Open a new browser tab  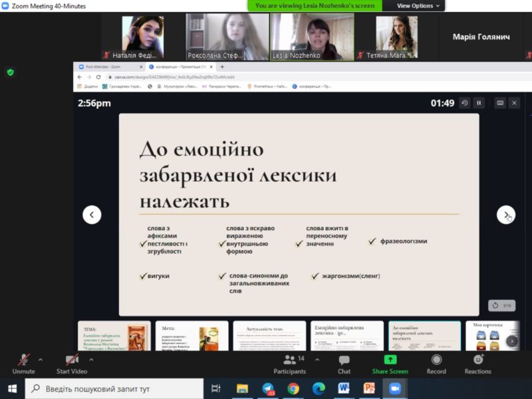click(222, 67)
